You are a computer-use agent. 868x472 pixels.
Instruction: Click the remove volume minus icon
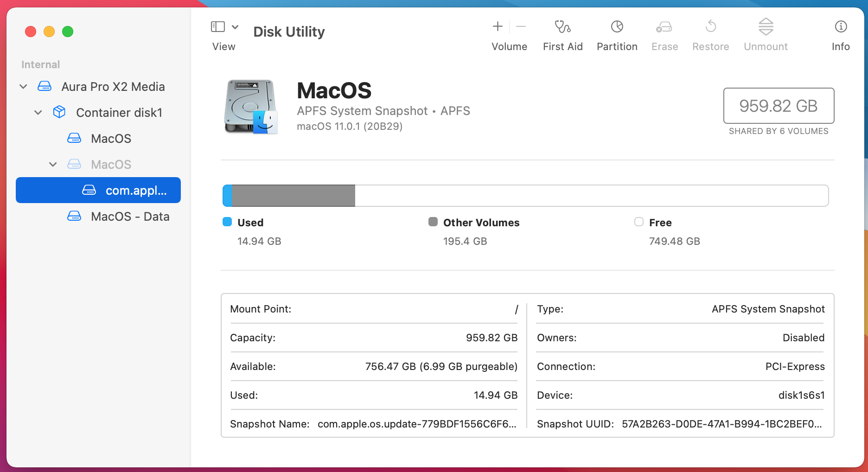(x=521, y=26)
